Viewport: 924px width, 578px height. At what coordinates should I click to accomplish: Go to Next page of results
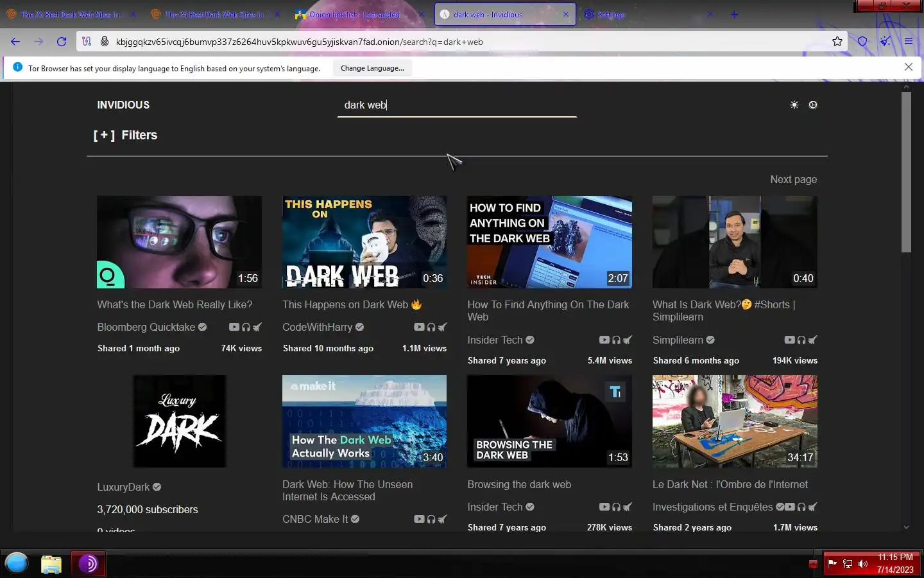tap(794, 179)
